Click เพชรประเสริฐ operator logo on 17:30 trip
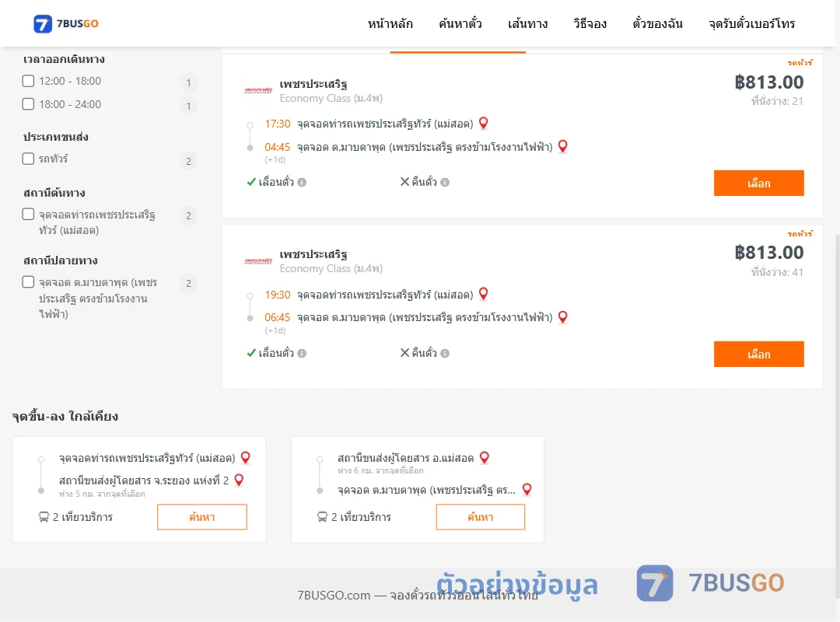The height and width of the screenshot is (622, 840). point(258,90)
